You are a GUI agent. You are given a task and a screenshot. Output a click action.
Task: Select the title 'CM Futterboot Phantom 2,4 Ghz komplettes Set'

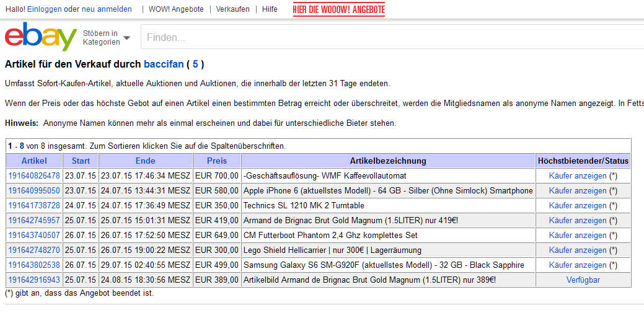tap(330, 236)
